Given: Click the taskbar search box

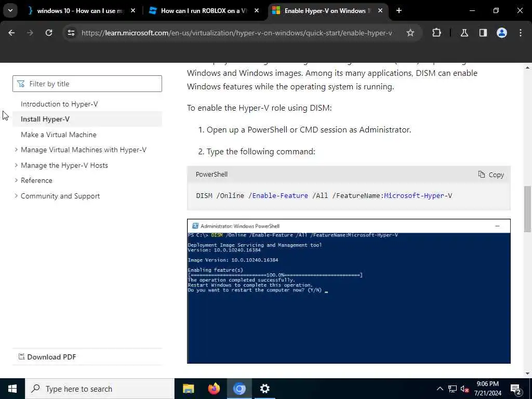Looking at the screenshot, I should (99, 389).
